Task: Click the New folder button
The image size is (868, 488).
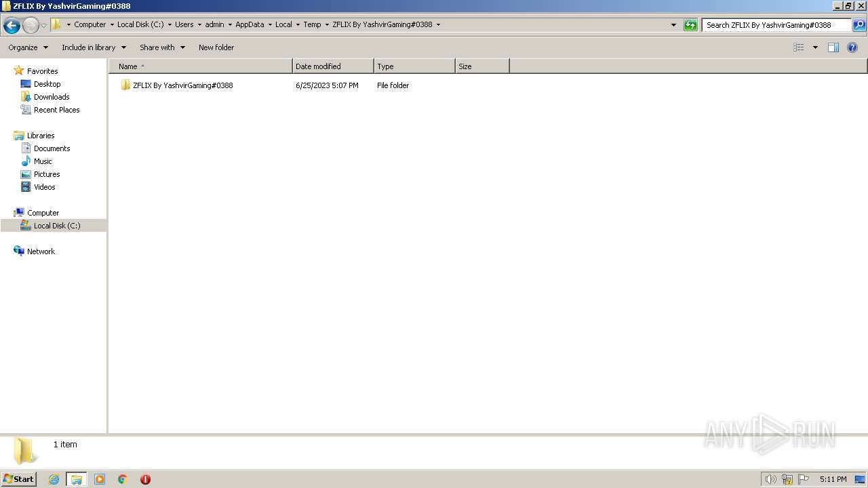Action: [x=216, y=47]
